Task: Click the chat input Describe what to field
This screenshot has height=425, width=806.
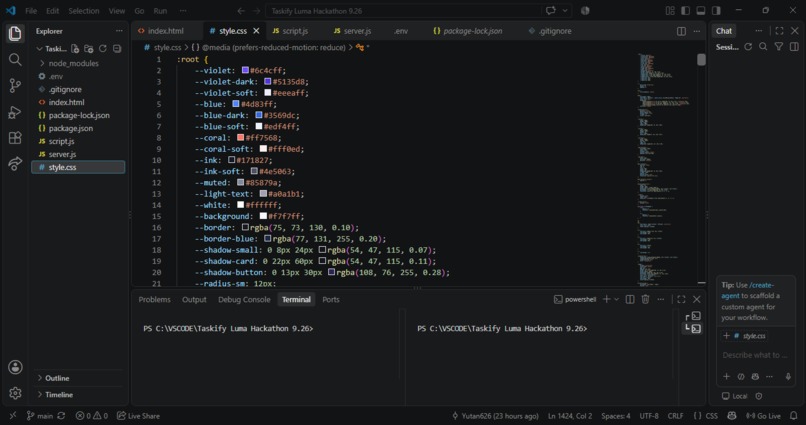Action: tap(756, 355)
